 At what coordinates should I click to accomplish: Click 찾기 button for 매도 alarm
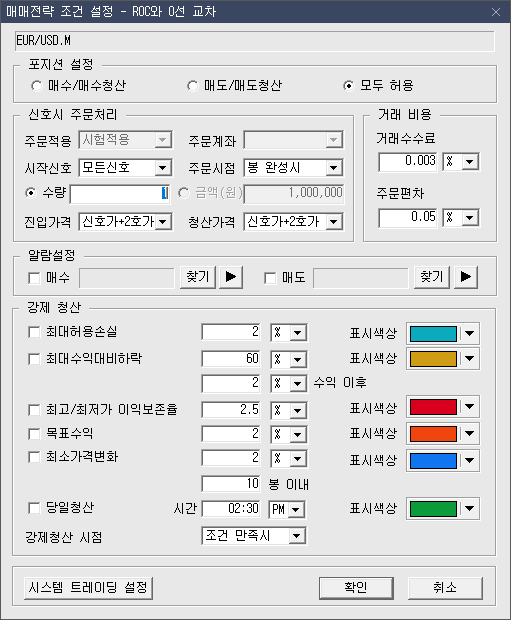[432, 277]
